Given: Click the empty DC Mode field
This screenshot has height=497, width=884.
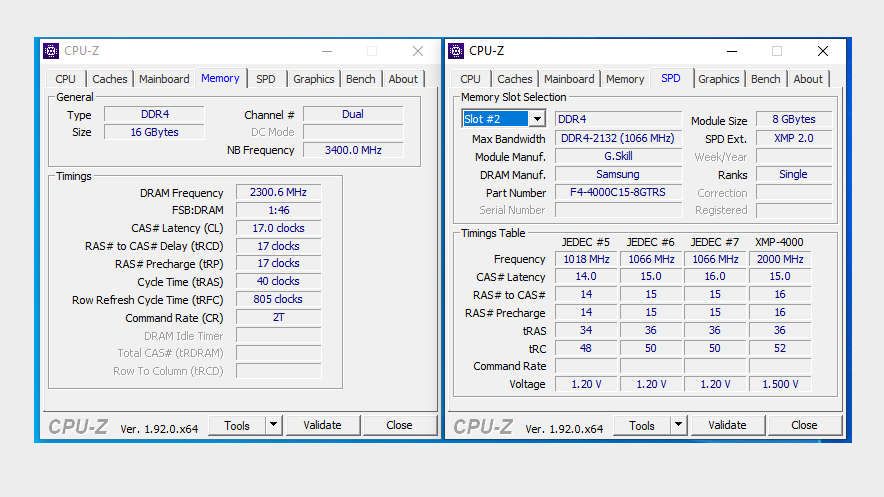Looking at the screenshot, I should tap(353, 132).
